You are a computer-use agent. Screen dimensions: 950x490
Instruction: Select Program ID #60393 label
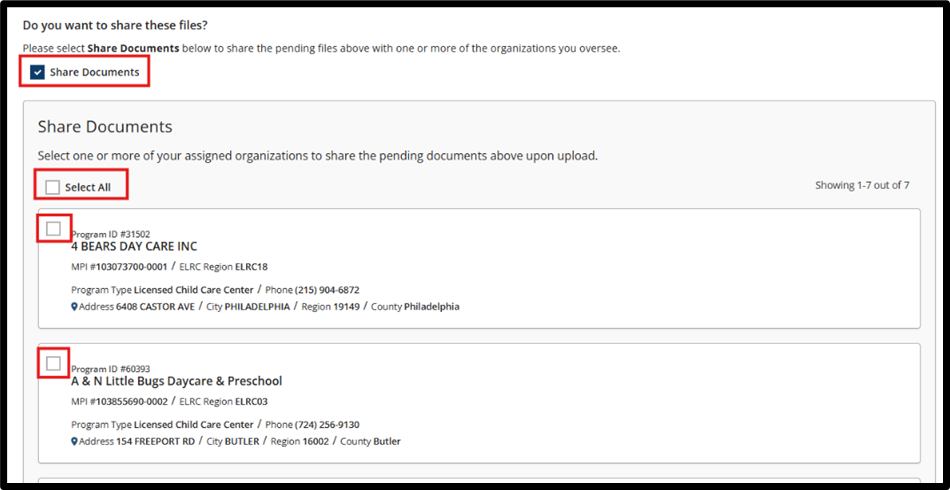coord(111,368)
